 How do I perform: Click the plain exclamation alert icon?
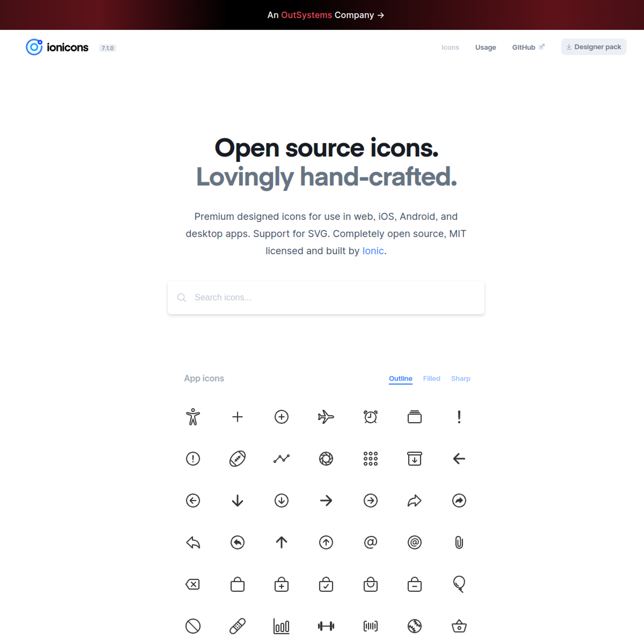click(x=459, y=417)
